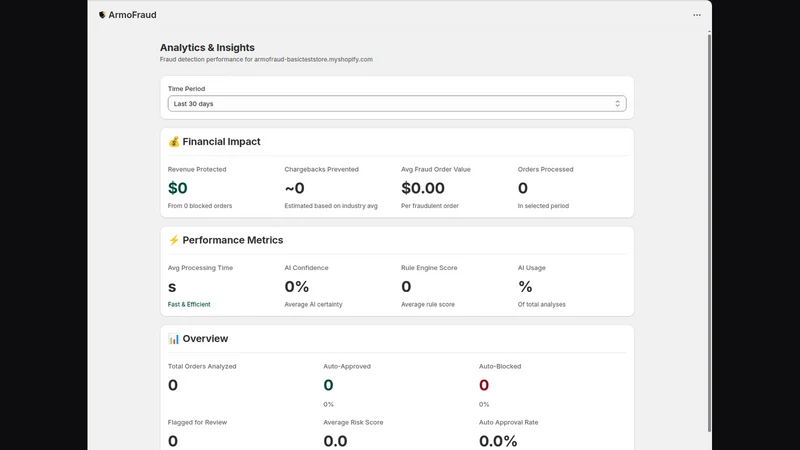Screen dimensions: 800x450
Task: Click the Average Risk Score 0.0 value
Action: tap(335, 441)
